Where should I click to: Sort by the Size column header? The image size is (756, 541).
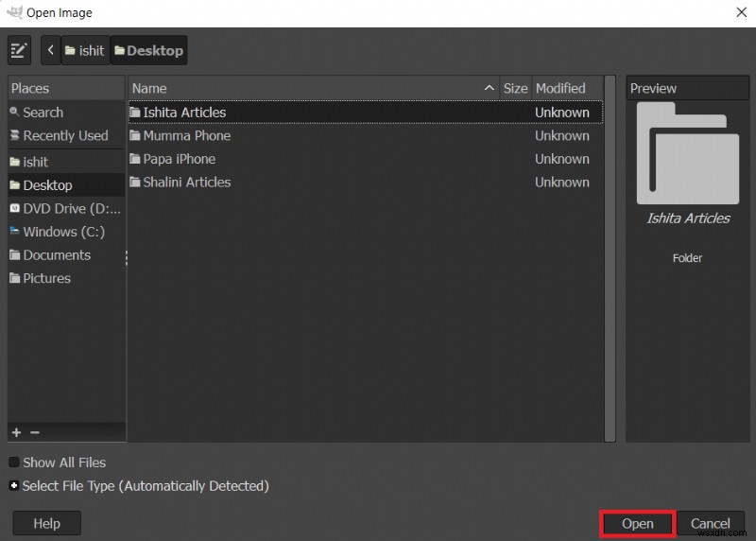point(515,88)
